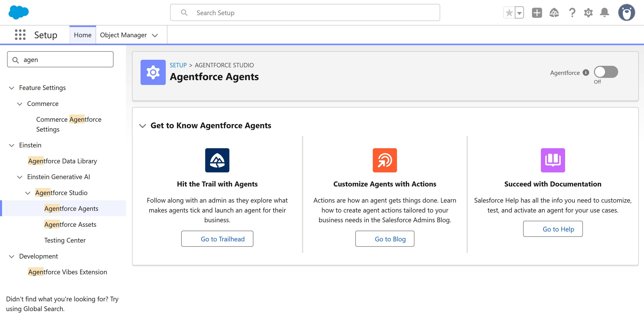Switch to the Object Manager tab
The width and height of the screenshot is (644, 328).
tap(123, 35)
